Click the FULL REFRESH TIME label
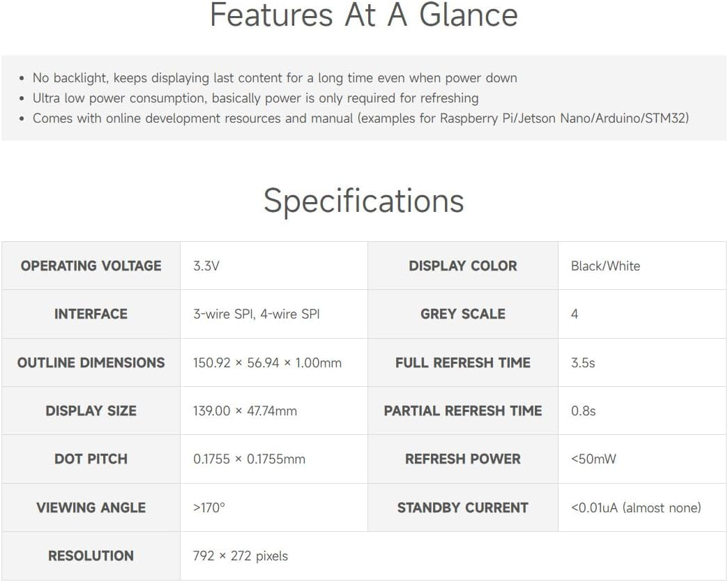 point(462,362)
